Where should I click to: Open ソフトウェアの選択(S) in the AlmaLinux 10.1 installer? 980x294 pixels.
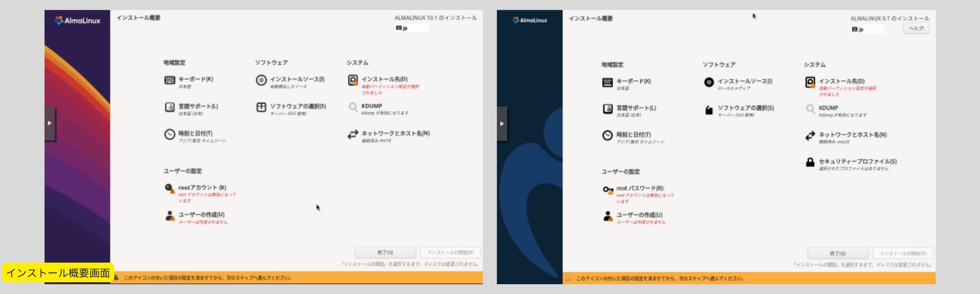click(291, 109)
